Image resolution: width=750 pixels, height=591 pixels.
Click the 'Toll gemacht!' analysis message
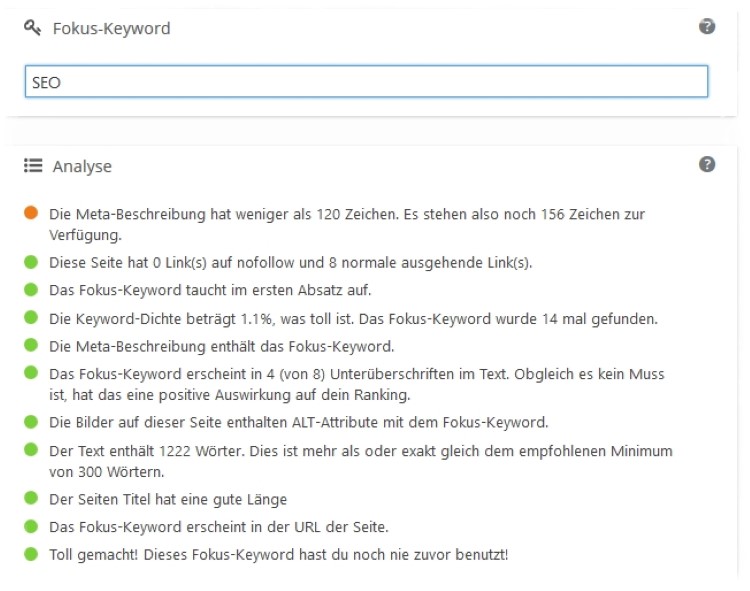coord(278,553)
